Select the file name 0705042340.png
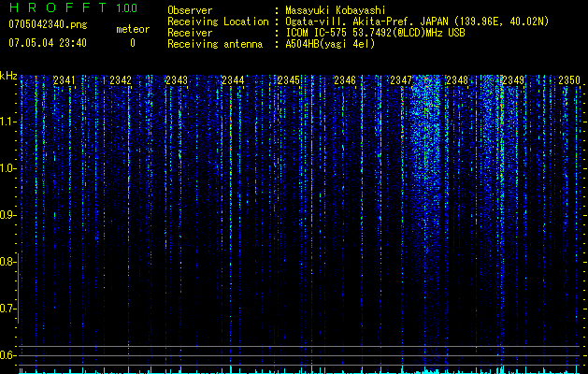 click(x=48, y=24)
